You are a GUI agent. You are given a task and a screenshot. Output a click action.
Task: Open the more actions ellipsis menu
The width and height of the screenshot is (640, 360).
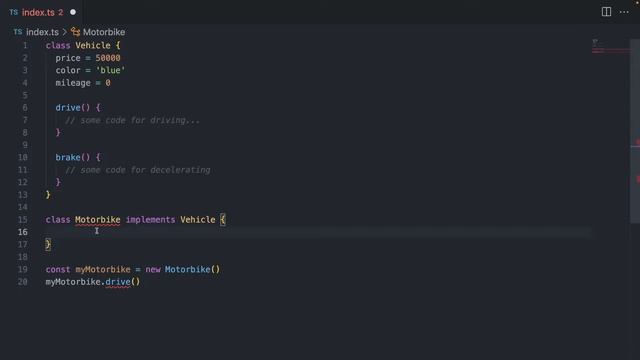point(624,12)
